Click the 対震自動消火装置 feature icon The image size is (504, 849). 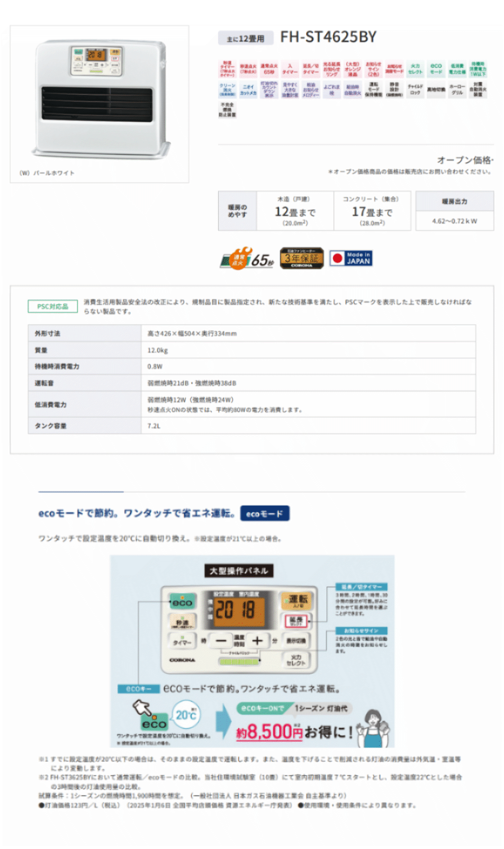[x=478, y=90]
